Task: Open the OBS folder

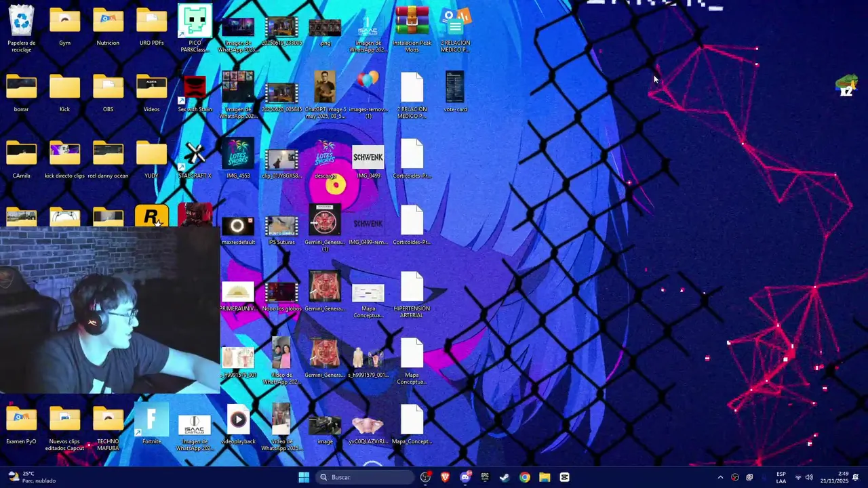Action: click(x=108, y=94)
